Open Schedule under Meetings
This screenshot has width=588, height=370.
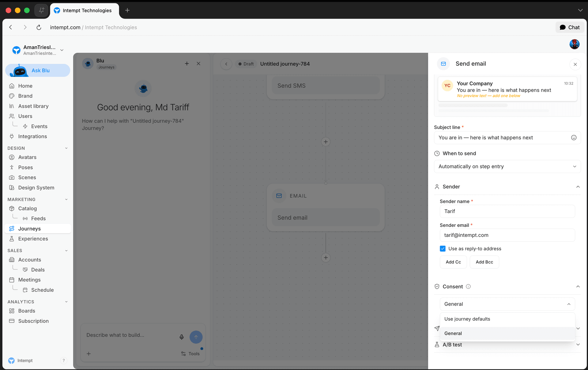point(42,290)
